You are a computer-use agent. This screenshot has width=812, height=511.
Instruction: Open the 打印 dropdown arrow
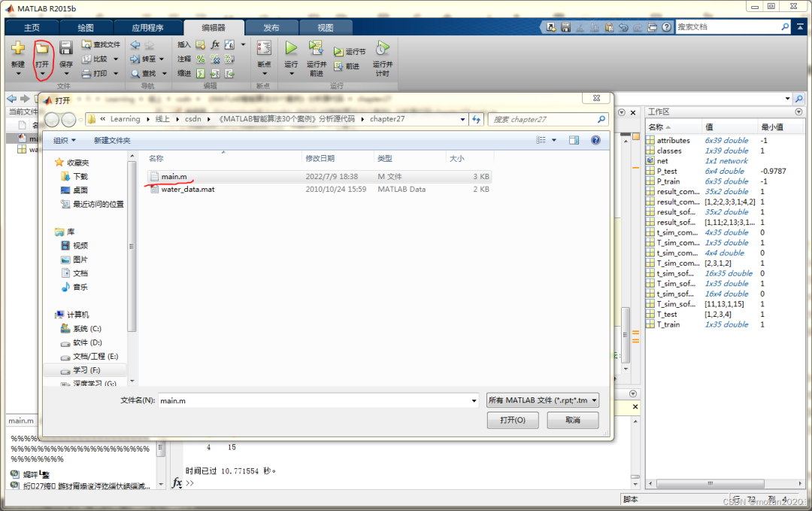tap(116, 74)
